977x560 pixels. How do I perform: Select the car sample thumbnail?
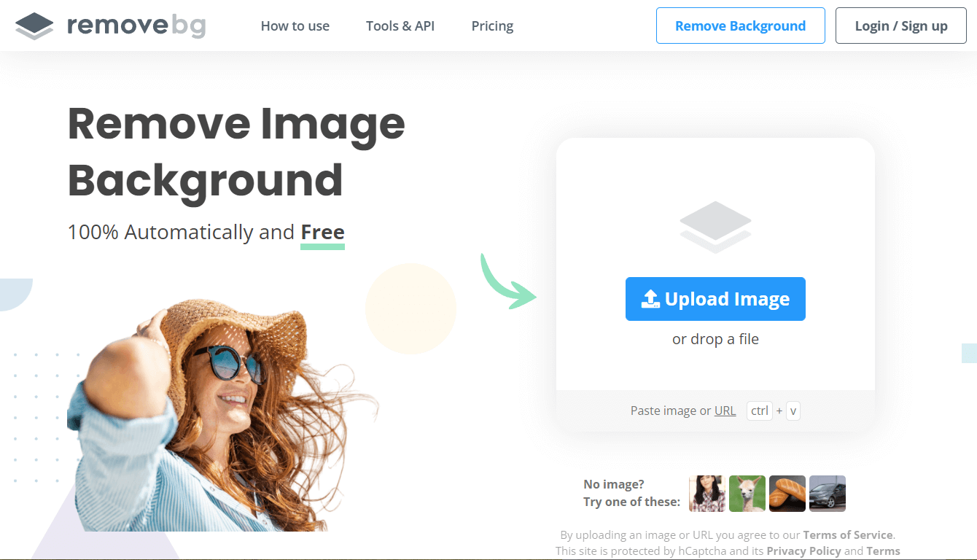[x=828, y=494]
